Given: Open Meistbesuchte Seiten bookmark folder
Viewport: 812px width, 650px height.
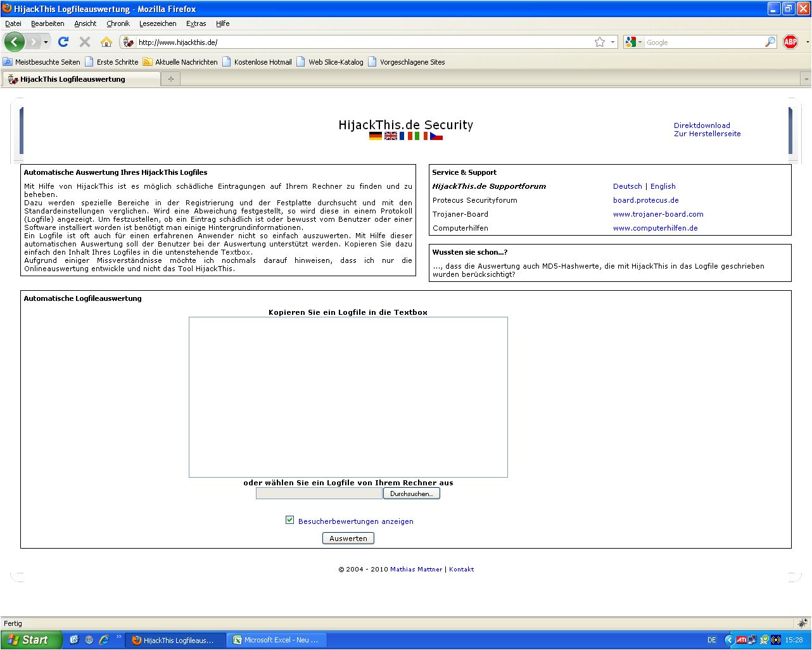Looking at the screenshot, I should pos(42,62).
